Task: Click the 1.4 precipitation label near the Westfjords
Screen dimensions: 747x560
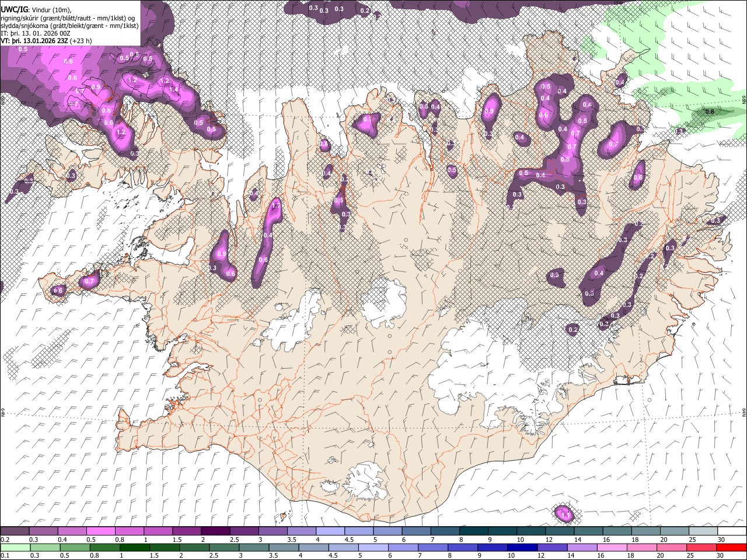Action: tap(174, 89)
